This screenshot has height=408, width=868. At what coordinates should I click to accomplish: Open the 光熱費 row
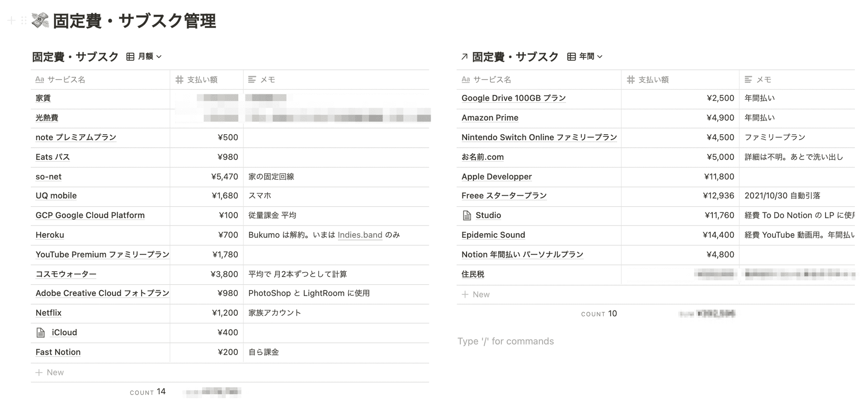coord(47,117)
